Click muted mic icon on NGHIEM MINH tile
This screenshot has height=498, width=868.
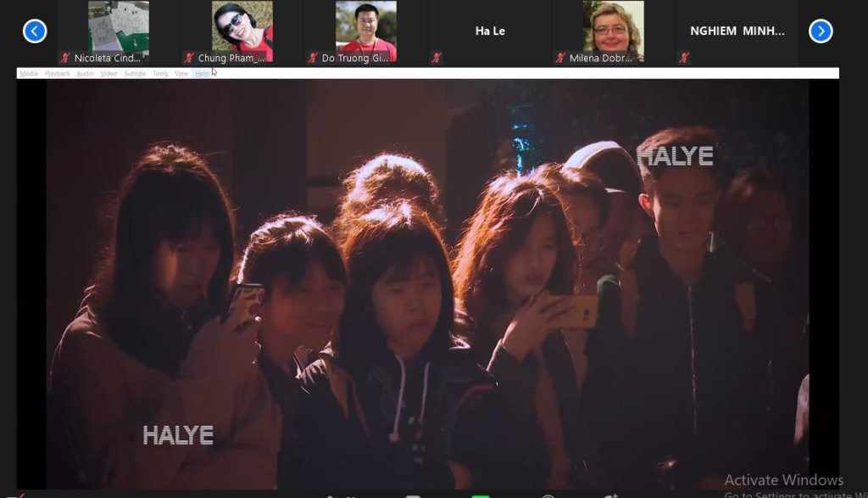coord(683,59)
